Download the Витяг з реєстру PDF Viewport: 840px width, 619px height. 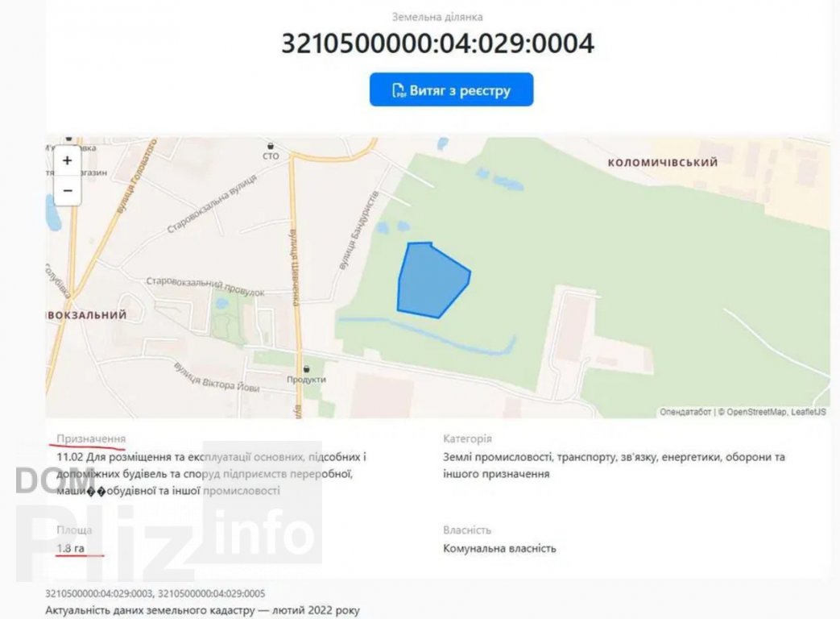pyautogui.click(x=451, y=89)
